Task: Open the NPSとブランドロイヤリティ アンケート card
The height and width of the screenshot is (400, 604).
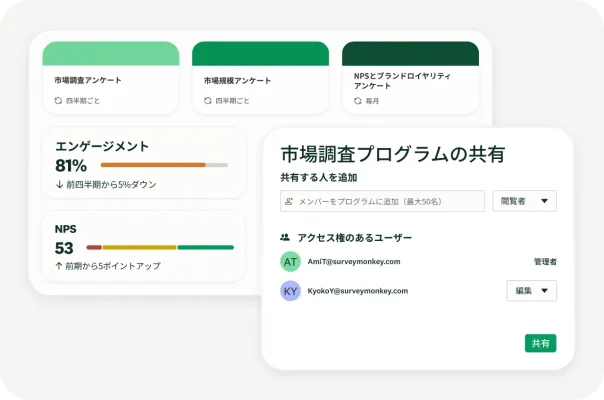Action: coord(410,78)
